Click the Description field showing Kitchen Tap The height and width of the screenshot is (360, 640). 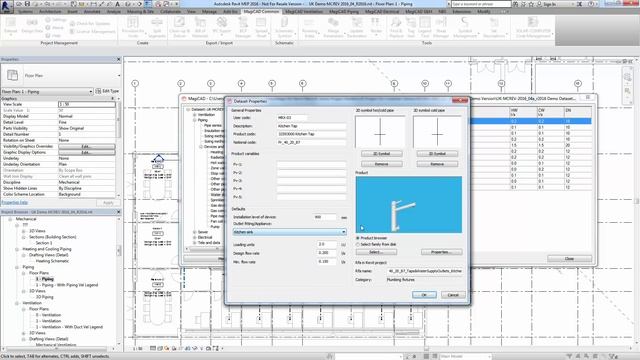[311, 126]
